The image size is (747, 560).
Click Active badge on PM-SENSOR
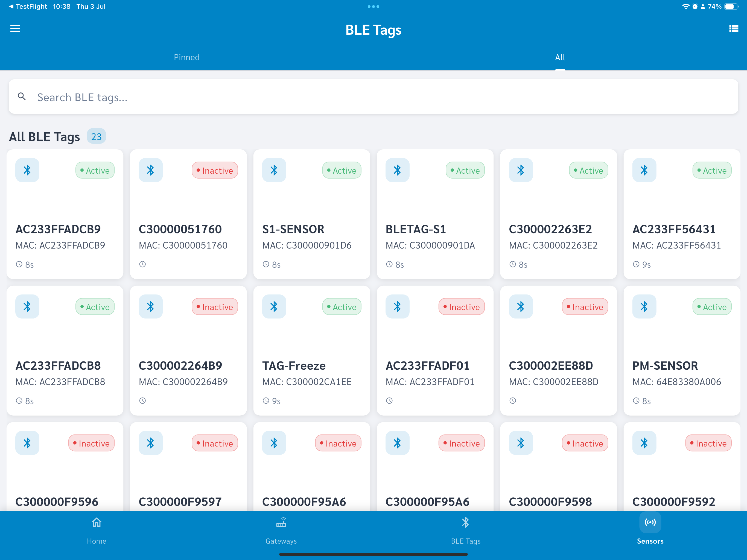click(x=712, y=307)
